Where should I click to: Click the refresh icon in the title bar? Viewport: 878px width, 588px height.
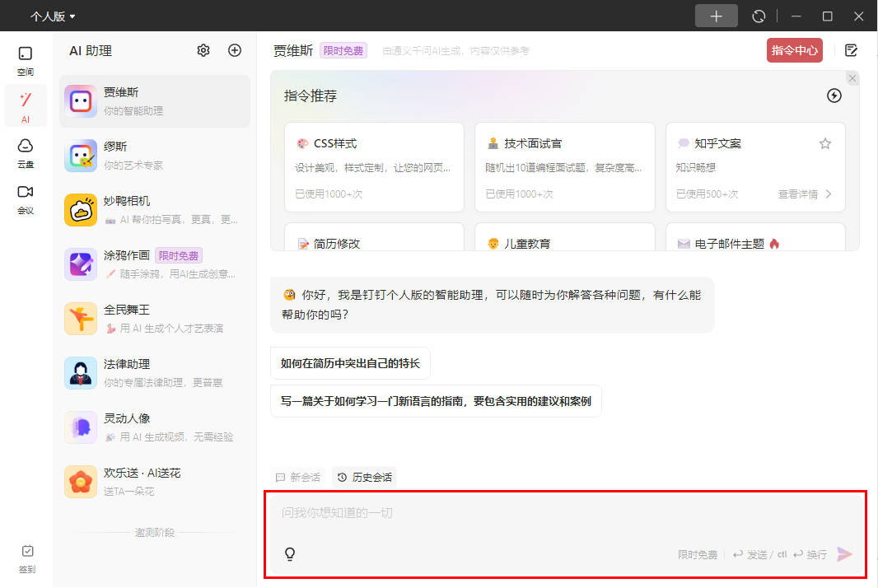759,16
